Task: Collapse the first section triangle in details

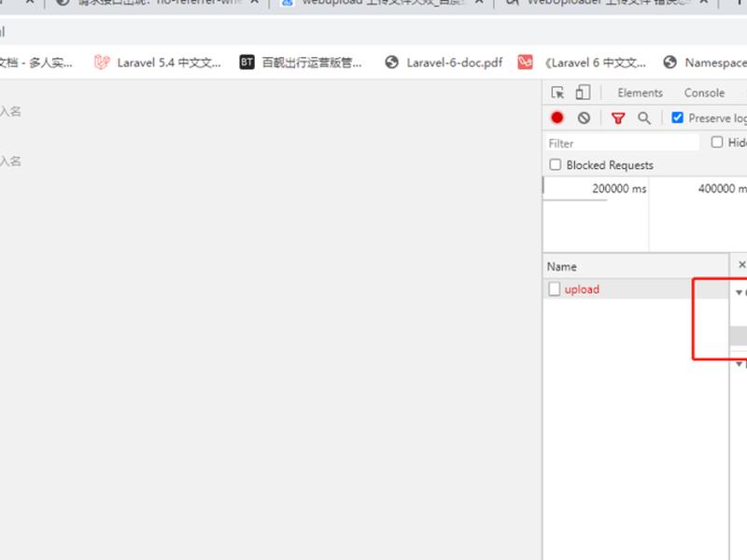Action: [x=739, y=292]
